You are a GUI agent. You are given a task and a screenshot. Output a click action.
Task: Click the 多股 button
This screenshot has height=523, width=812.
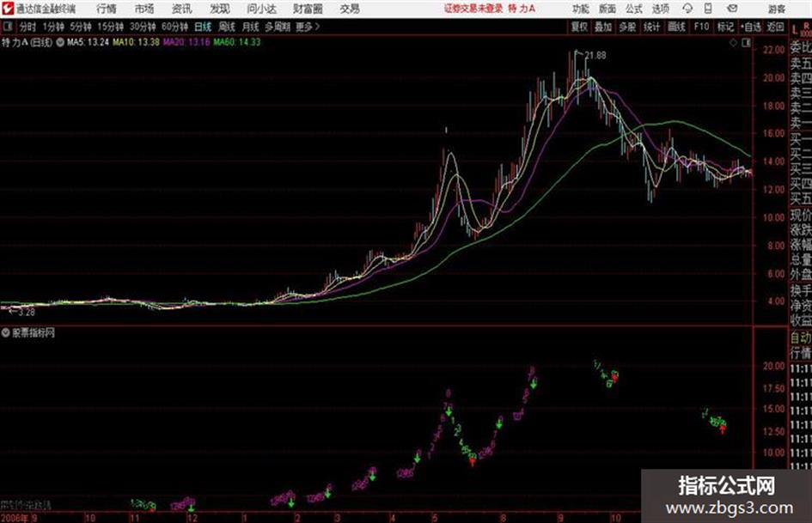[627, 27]
